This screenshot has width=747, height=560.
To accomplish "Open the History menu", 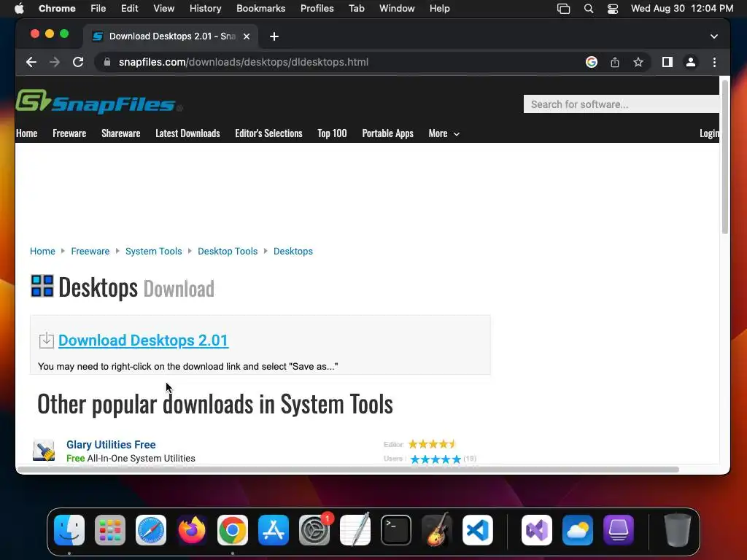I will click(x=205, y=9).
